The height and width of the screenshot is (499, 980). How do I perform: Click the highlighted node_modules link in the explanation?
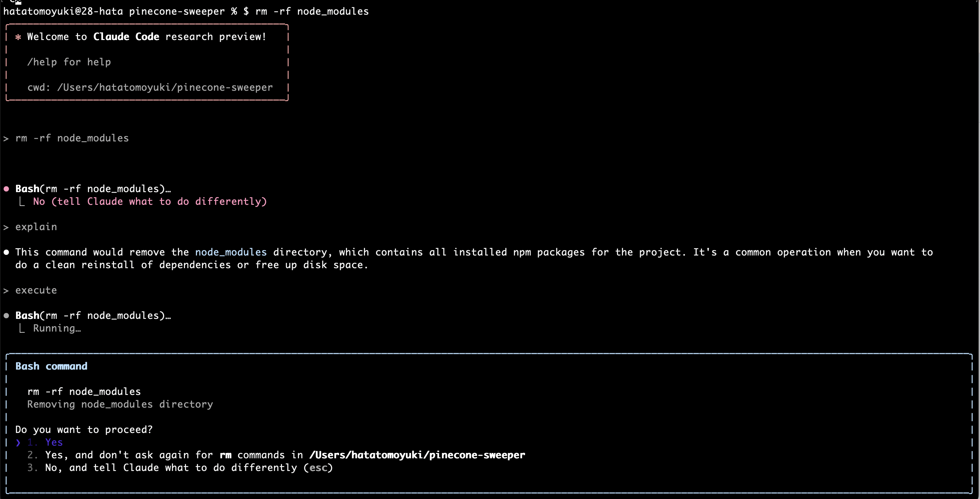pyautogui.click(x=231, y=252)
